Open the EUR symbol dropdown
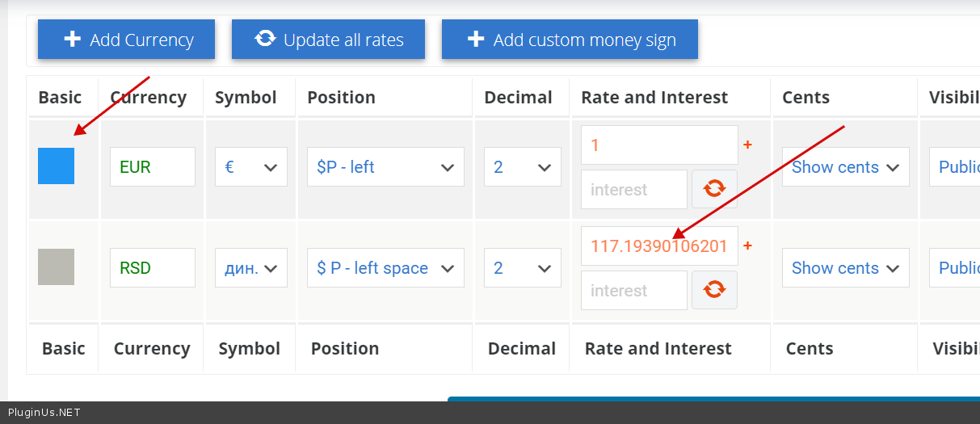980x424 pixels. pos(251,167)
